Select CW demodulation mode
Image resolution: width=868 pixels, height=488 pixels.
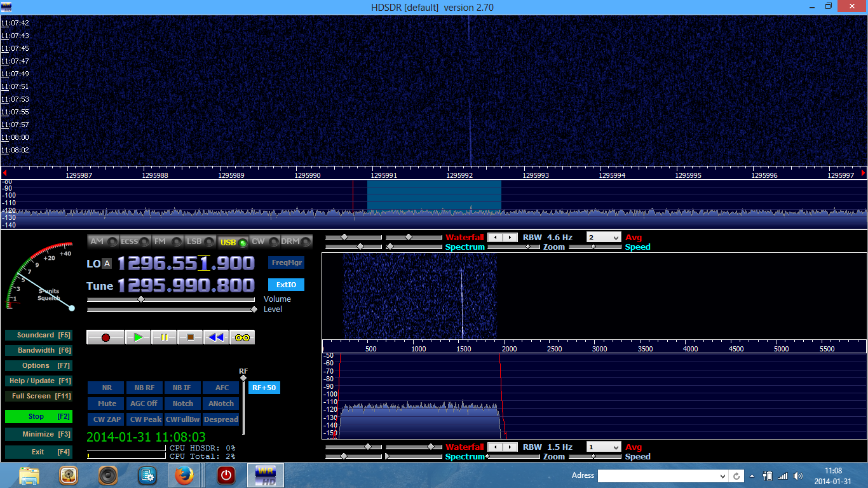[265, 241]
